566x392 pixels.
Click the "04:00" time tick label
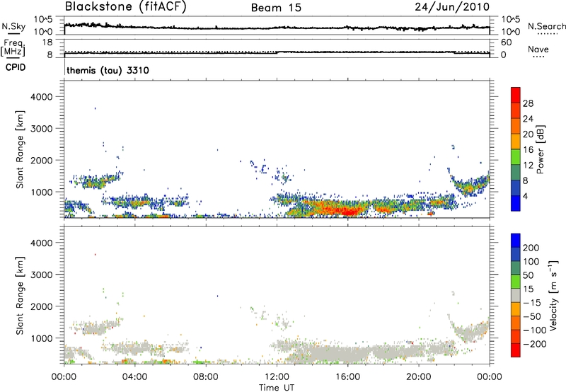[x=134, y=377]
